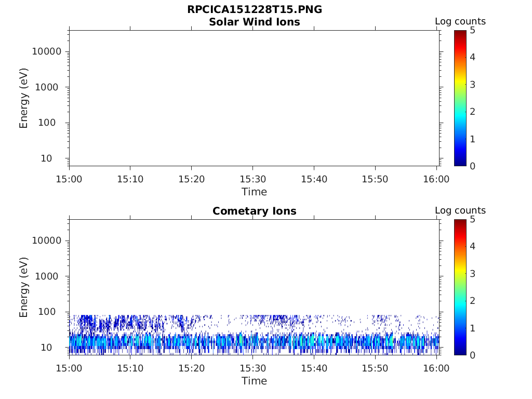Click the 10000 energy tick on the top plot

[47, 51]
